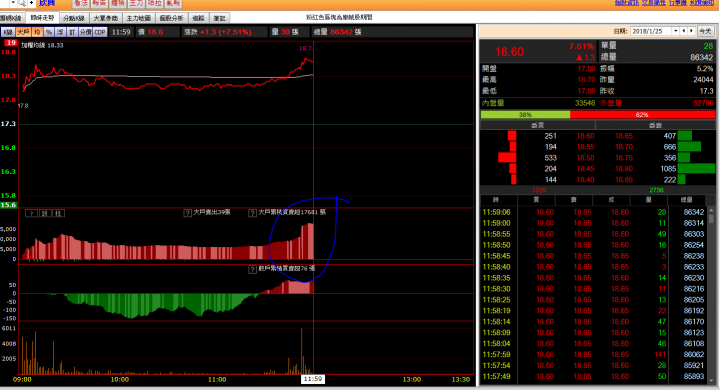This screenshot has height=390, width=720.
Task: Switch to the 筆記 tab
Action: 220,18
